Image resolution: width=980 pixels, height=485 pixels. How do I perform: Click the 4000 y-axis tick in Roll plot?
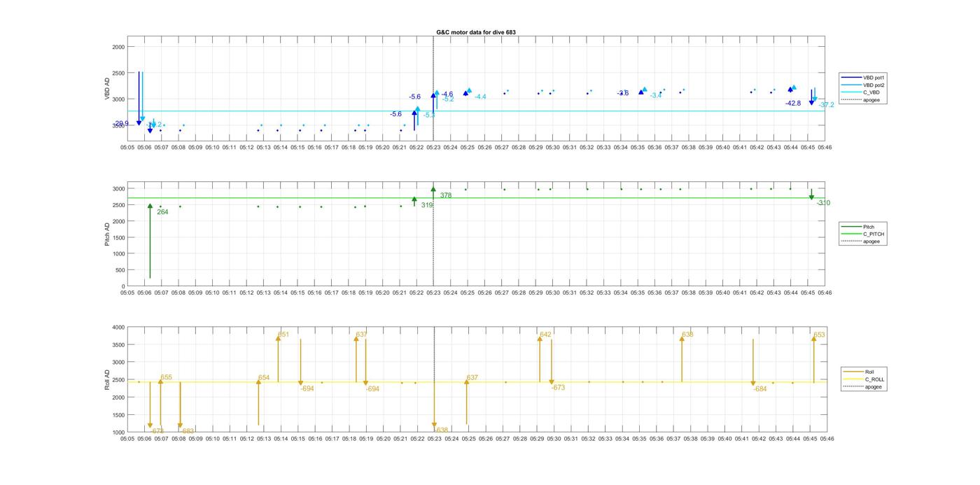[118, 327]
